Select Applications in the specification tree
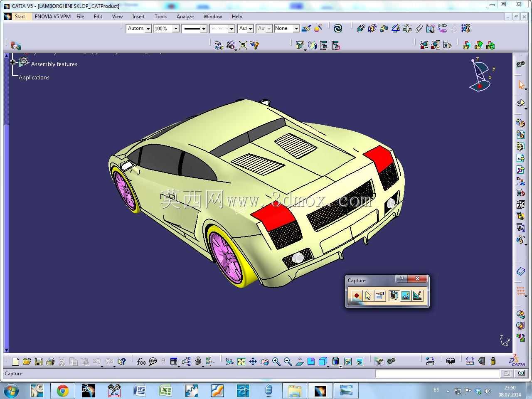Viewport: 532px width, 399px height. [34, 77]
